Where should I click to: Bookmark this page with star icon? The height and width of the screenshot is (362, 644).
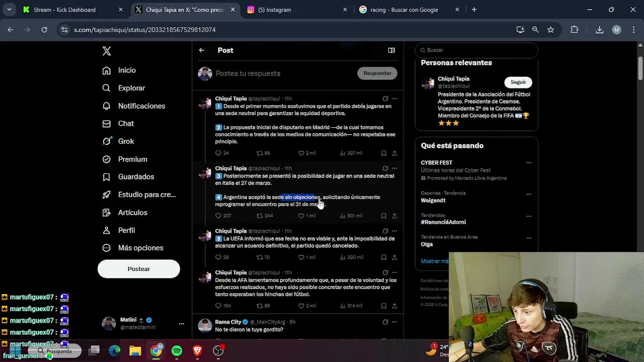pos(550,30)
